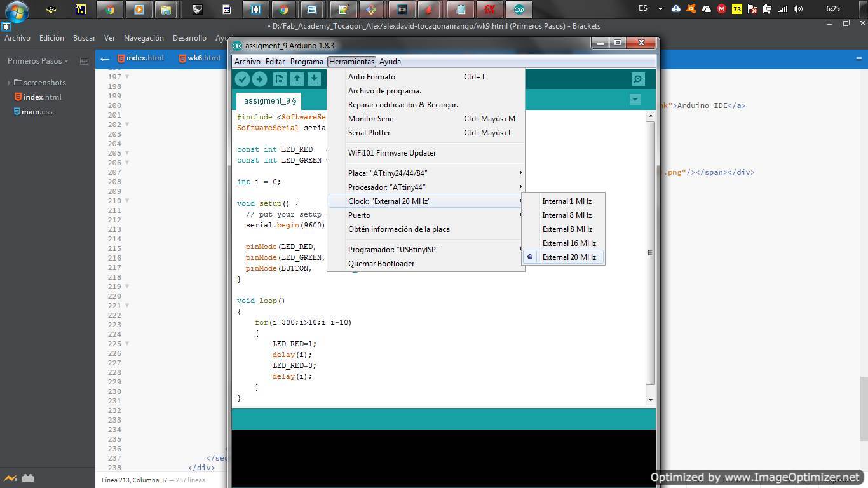Click the Avast antivirus tray icon

tap(691, 9)
